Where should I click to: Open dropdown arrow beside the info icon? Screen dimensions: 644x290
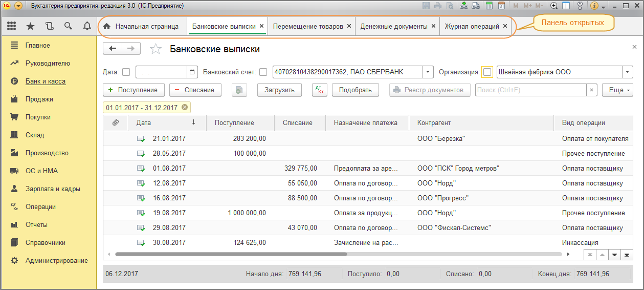(604, 7)
